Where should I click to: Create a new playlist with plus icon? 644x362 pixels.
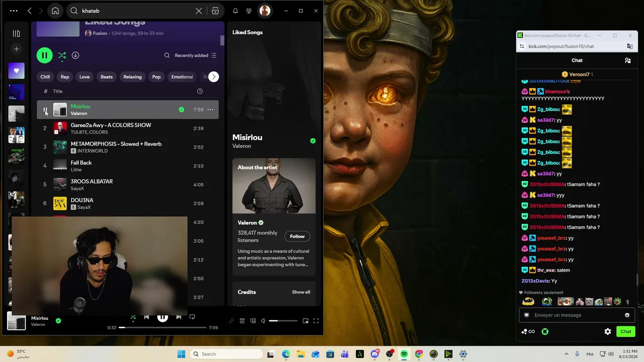tap(16, 49)
